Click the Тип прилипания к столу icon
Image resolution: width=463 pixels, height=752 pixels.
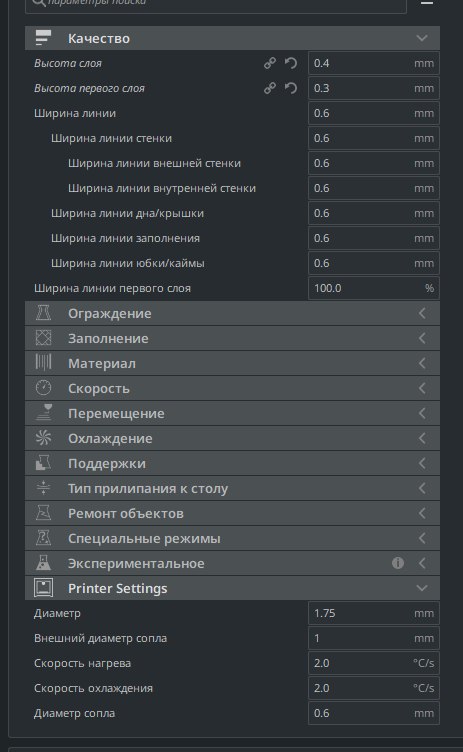click(43, 488)
